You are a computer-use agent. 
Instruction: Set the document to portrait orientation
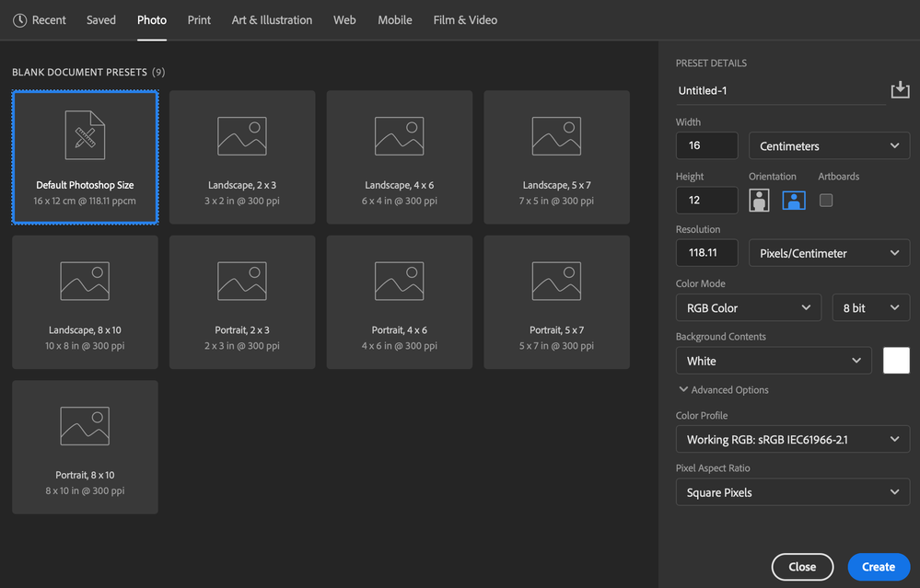759,200
